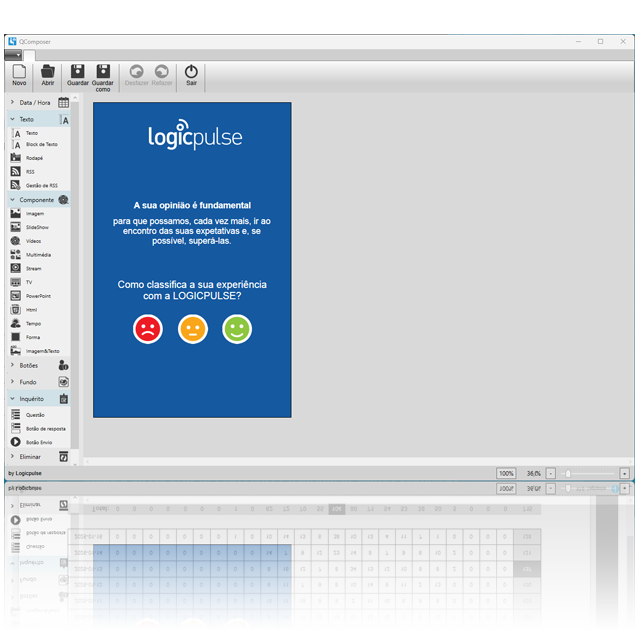Add a Stream component
This screenshot has height=638, width=638.
point(33,269)
